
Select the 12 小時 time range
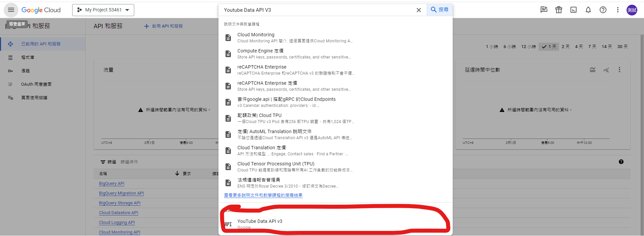pyautogui.click(x=529, y=47)
